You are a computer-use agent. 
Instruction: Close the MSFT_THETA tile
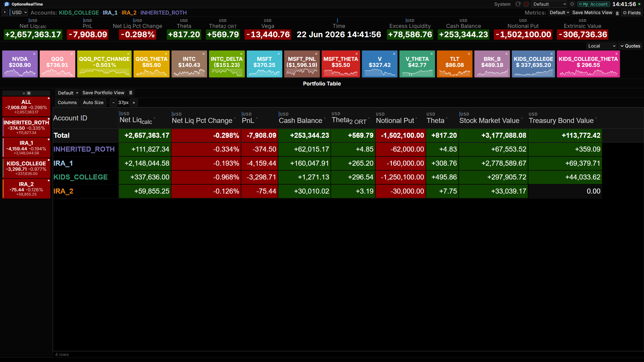pos(356,54)
